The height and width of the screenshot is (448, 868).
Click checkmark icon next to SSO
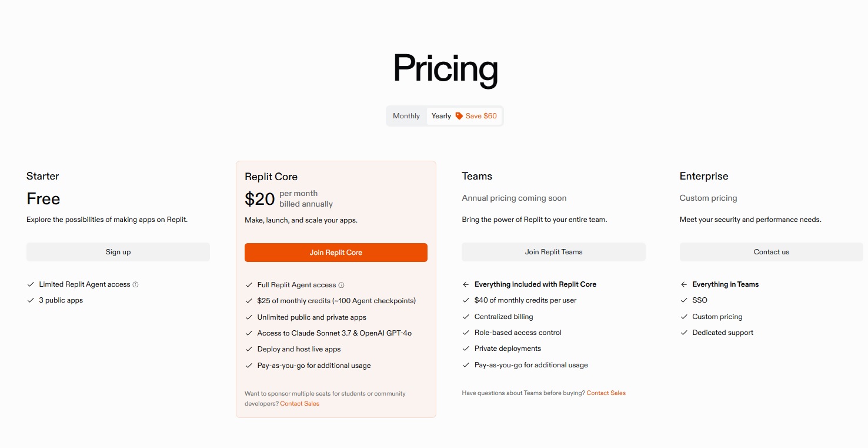click(684, 300)
